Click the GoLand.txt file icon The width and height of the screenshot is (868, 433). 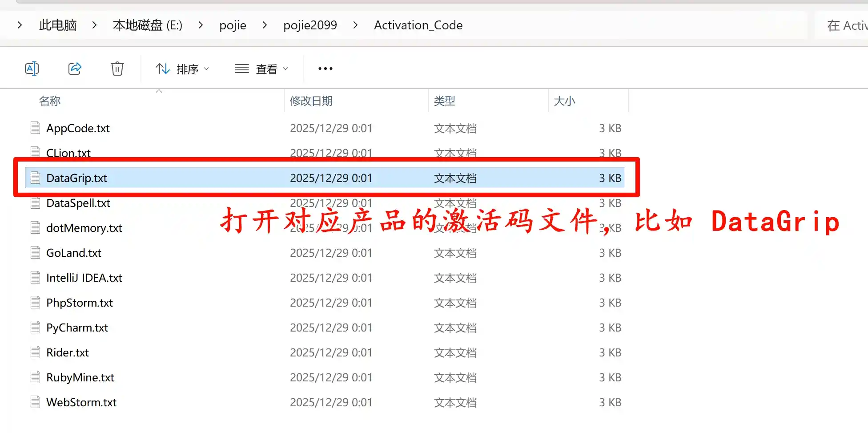point(36,253)
